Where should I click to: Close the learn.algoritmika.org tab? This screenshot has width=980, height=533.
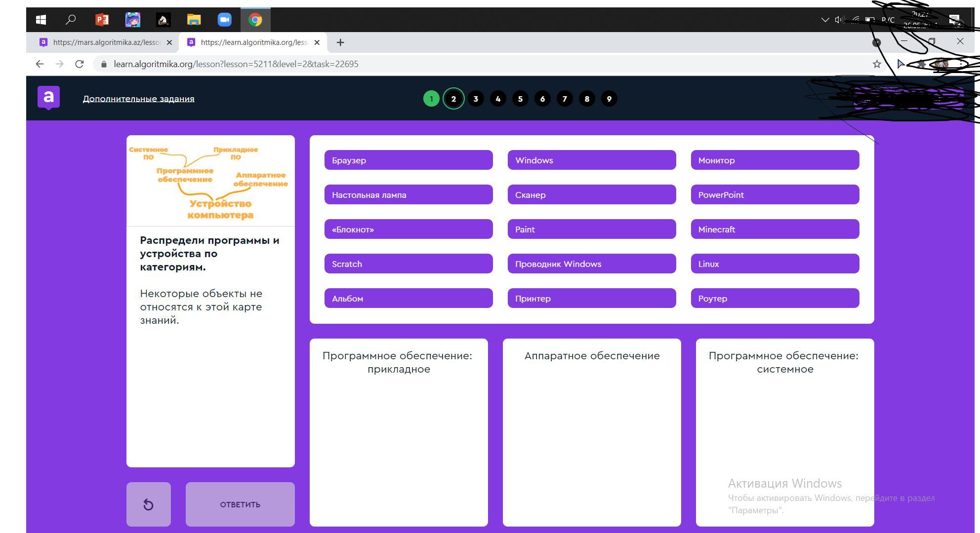tap(317, 42)
